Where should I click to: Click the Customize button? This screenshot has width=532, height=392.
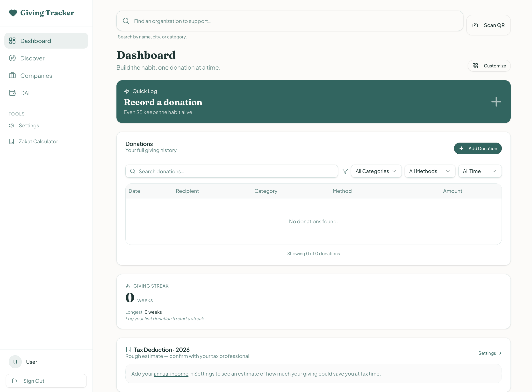click(x=489, y=66)
